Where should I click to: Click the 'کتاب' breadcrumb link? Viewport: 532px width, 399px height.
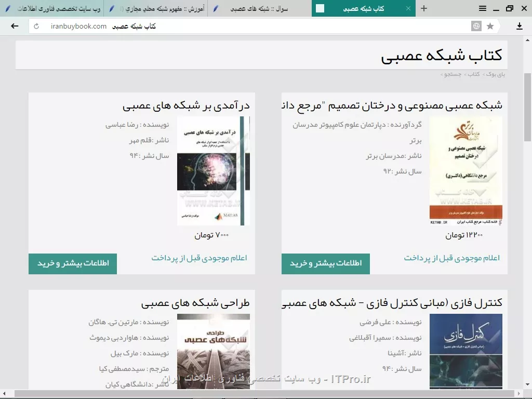tap(474, 74)
